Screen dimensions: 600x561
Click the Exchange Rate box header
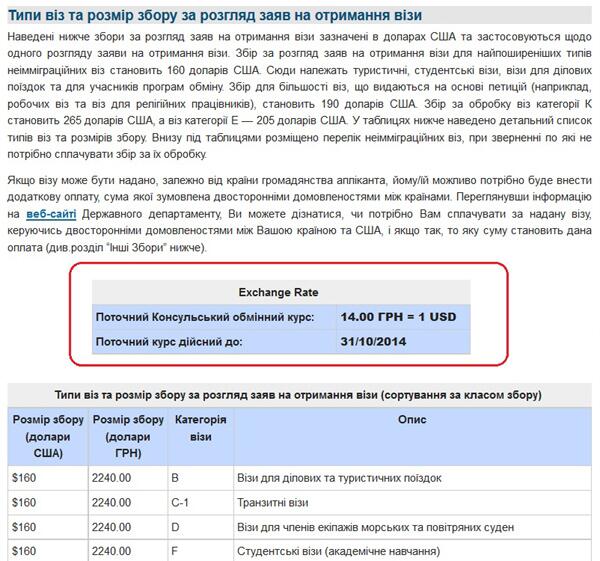tap(280, 292)
